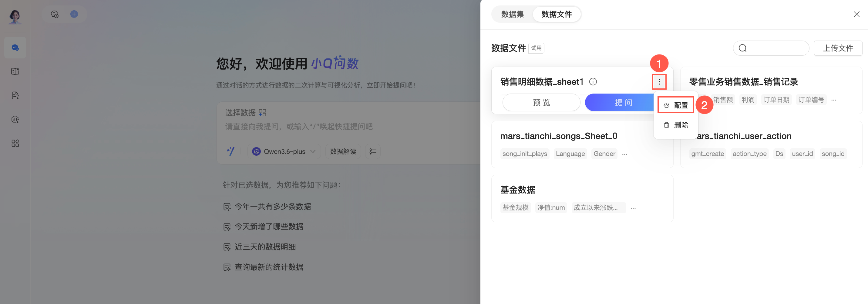Click the 销售明细数据_sheet1 title

[x=541, y=82]
